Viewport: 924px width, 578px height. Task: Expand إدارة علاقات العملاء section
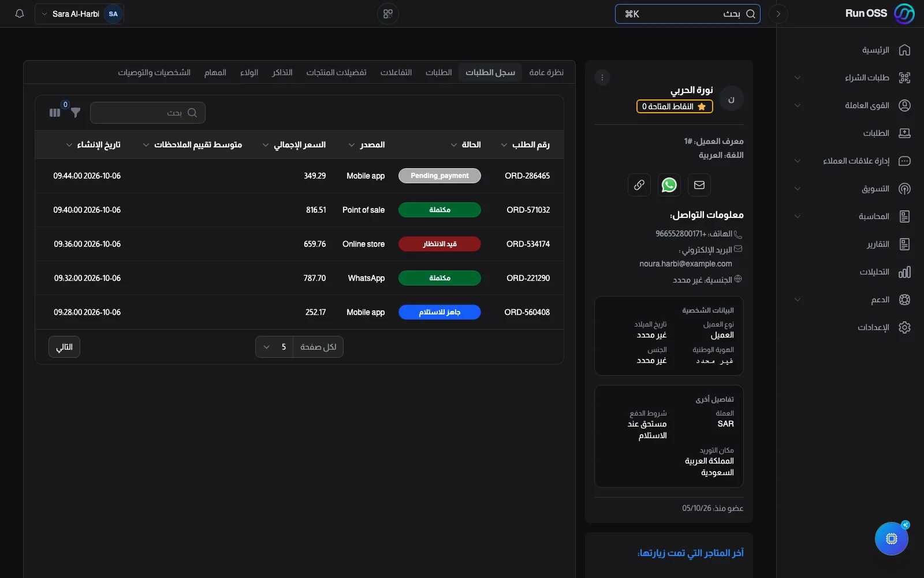798,161
